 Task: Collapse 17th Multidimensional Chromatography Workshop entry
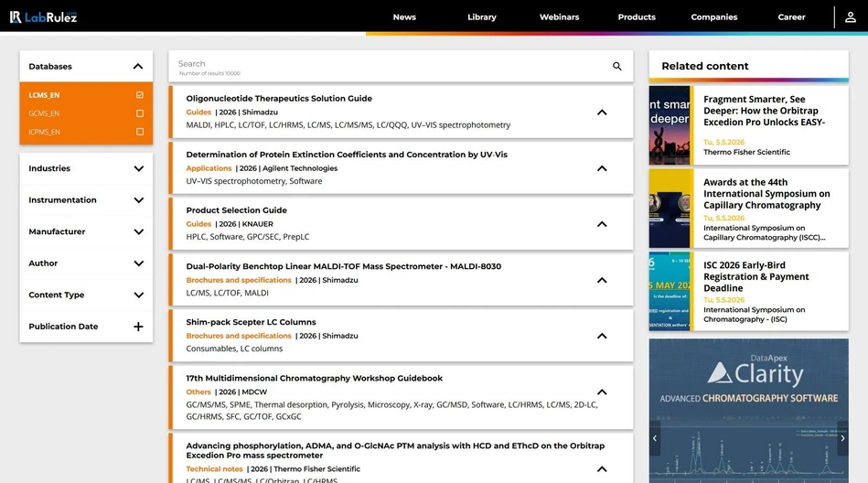click(x=602, y=392)
